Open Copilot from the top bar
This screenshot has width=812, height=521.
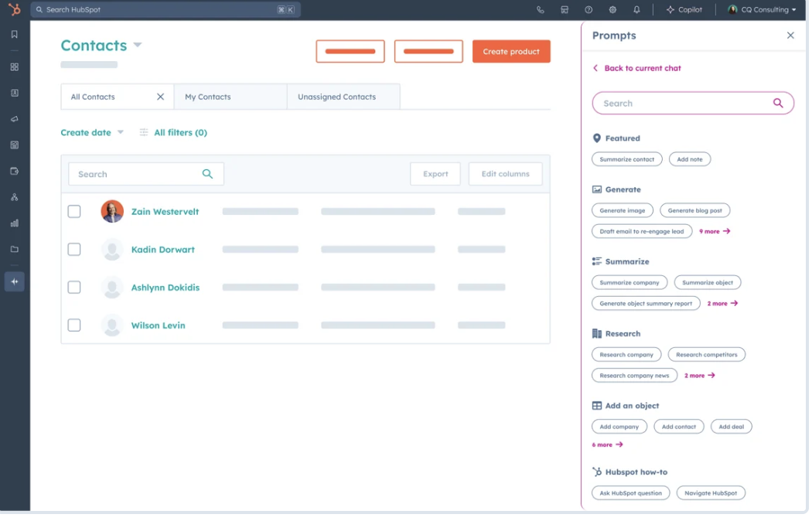(684, 10)
